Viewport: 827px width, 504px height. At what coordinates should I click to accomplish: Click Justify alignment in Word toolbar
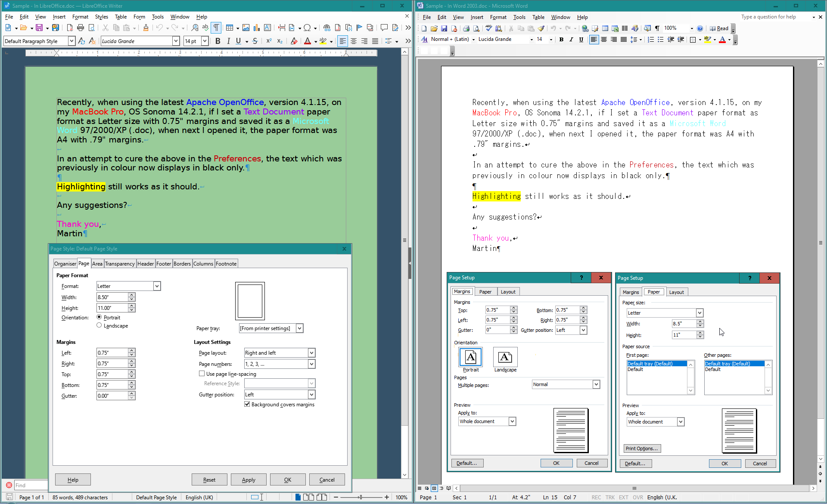click(623, 39)
